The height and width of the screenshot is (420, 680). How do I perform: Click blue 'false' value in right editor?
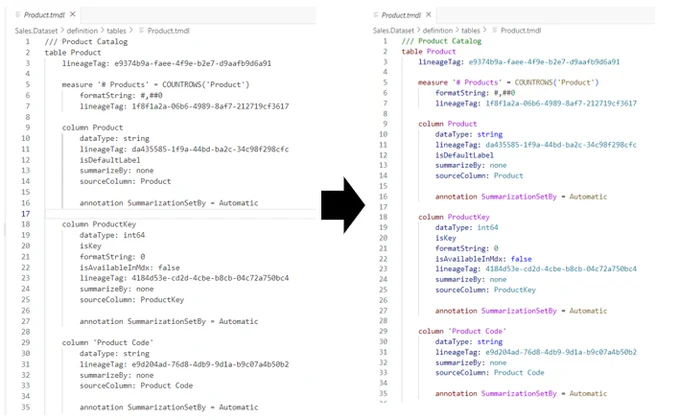(521, 259)
